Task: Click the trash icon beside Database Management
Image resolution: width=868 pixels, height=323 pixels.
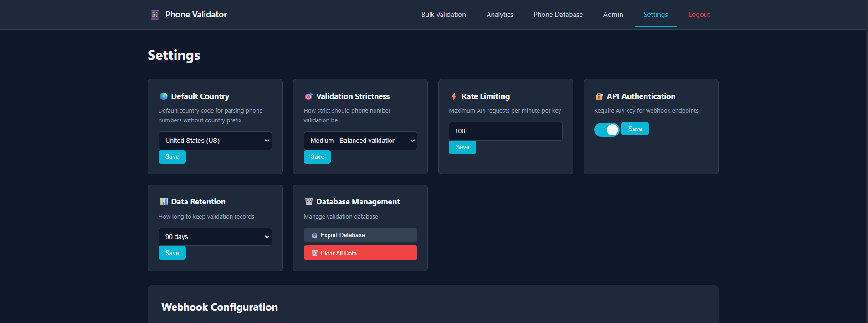Action: click(x=309, y=202)
